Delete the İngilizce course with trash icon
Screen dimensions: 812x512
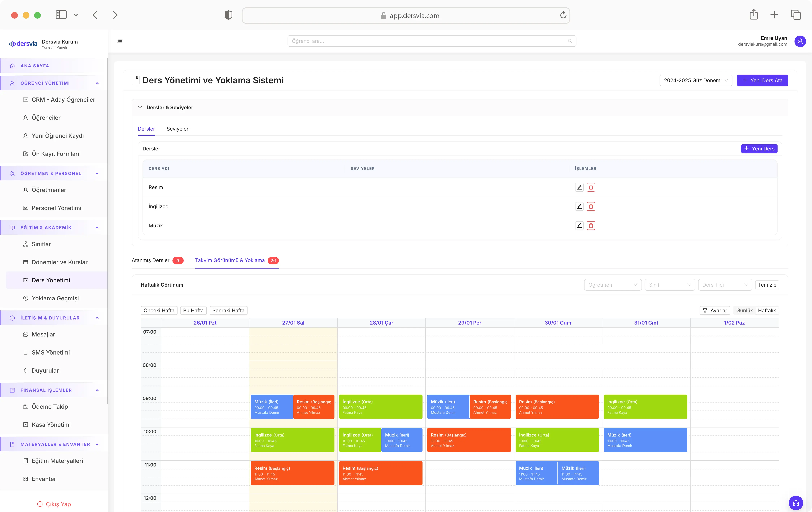click(591, 206)
